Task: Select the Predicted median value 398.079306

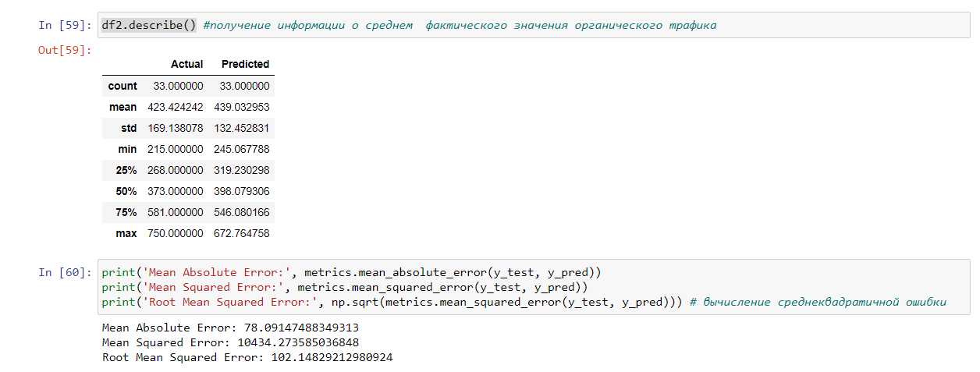Action: tap(241, 191)
